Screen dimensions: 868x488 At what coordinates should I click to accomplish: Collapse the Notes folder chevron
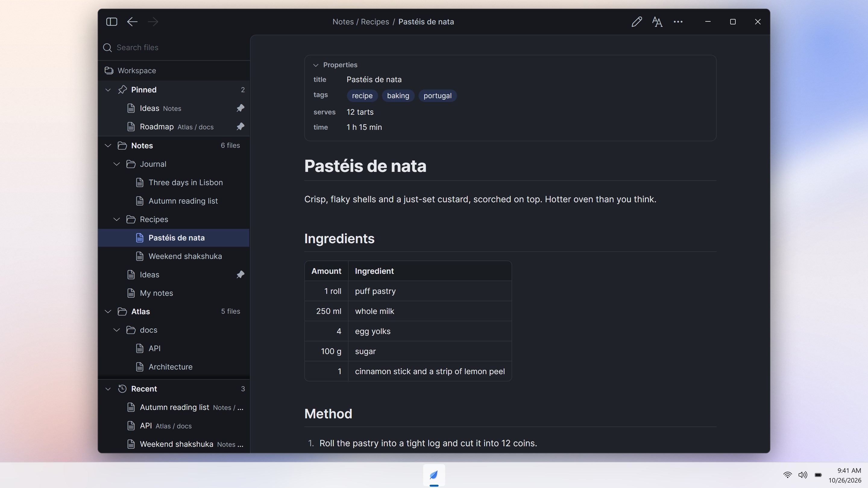pos(108,145)
